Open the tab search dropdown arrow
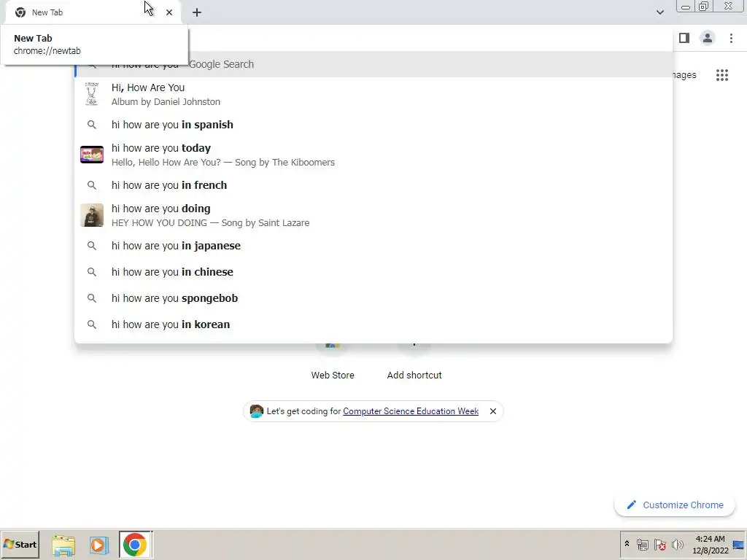 (659, 12)
